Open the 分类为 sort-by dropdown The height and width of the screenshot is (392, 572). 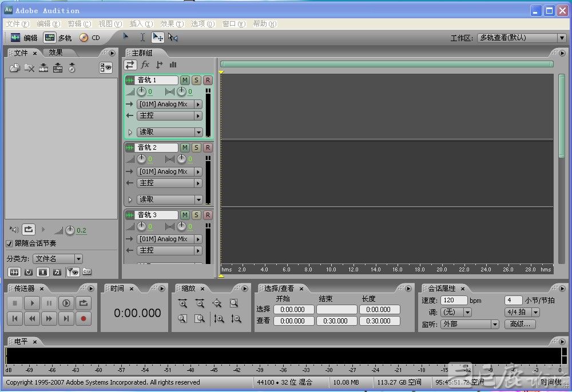(58, 259)
